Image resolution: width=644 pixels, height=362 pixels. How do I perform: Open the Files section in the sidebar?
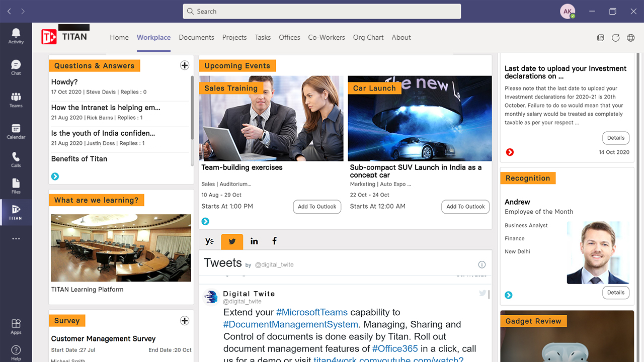pos(16,186)
